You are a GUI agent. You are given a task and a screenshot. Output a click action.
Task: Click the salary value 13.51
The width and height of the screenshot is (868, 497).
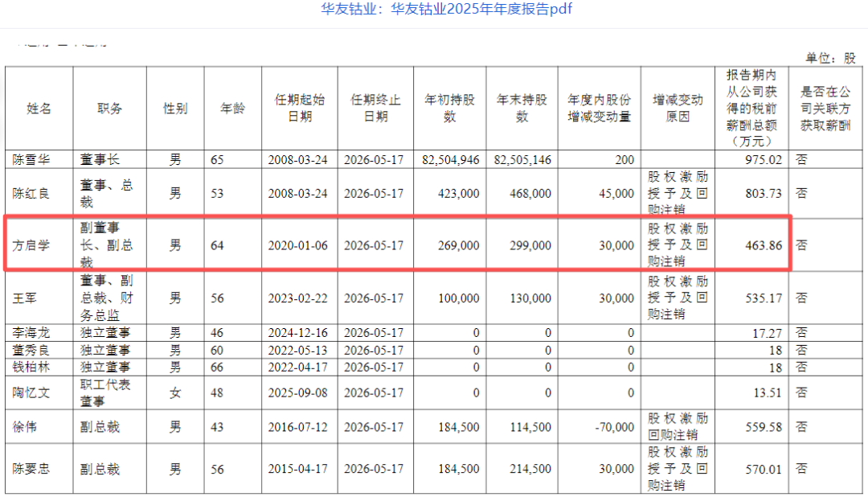(768, 392)
